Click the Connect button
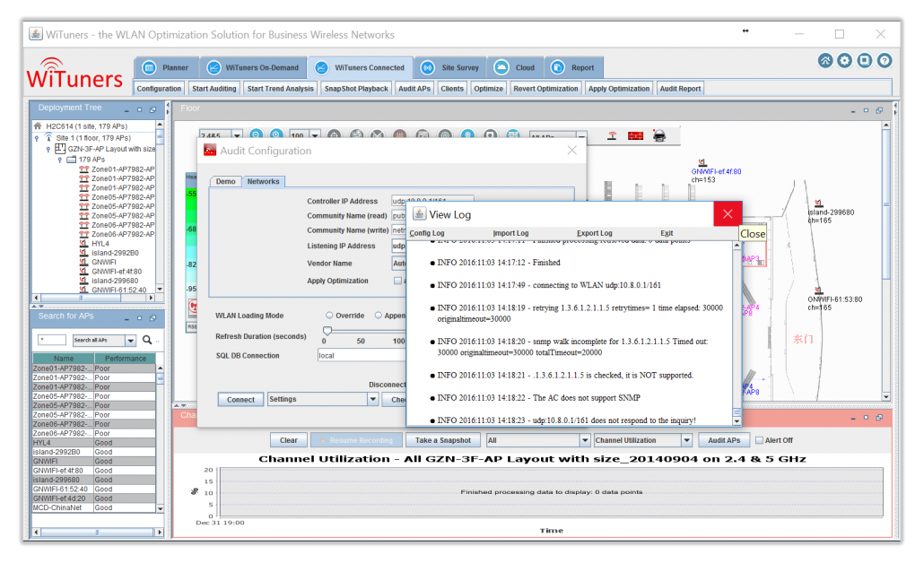Image resolution: width=924 pixels, height=563 pixels. tap(240, 399)
